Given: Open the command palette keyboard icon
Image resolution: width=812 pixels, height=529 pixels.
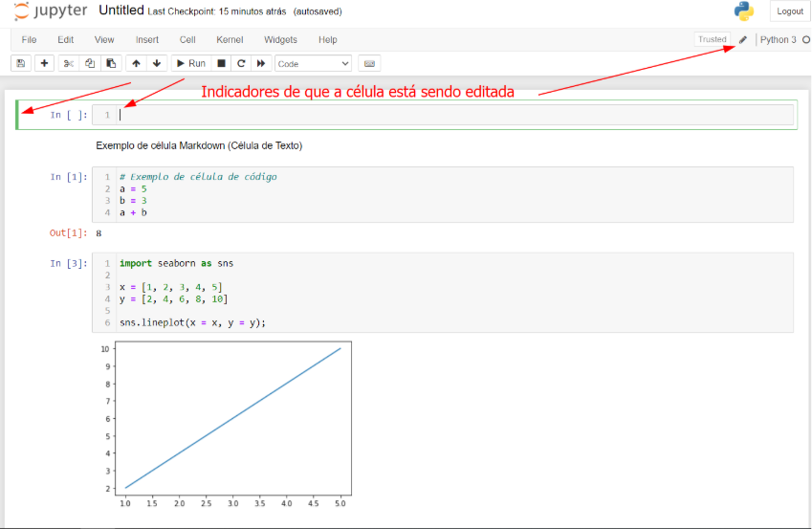Looking at the screenshot, I should click(x=369, y=63).
